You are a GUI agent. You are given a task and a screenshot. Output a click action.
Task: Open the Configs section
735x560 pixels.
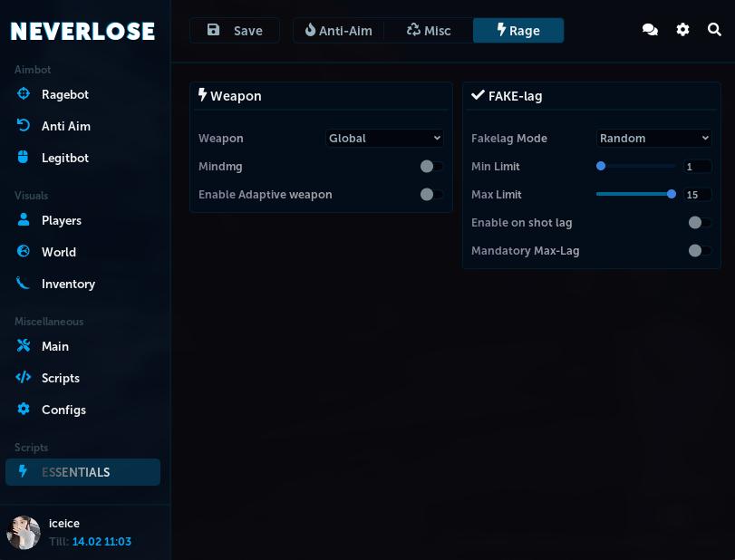(x=63, y=410)
